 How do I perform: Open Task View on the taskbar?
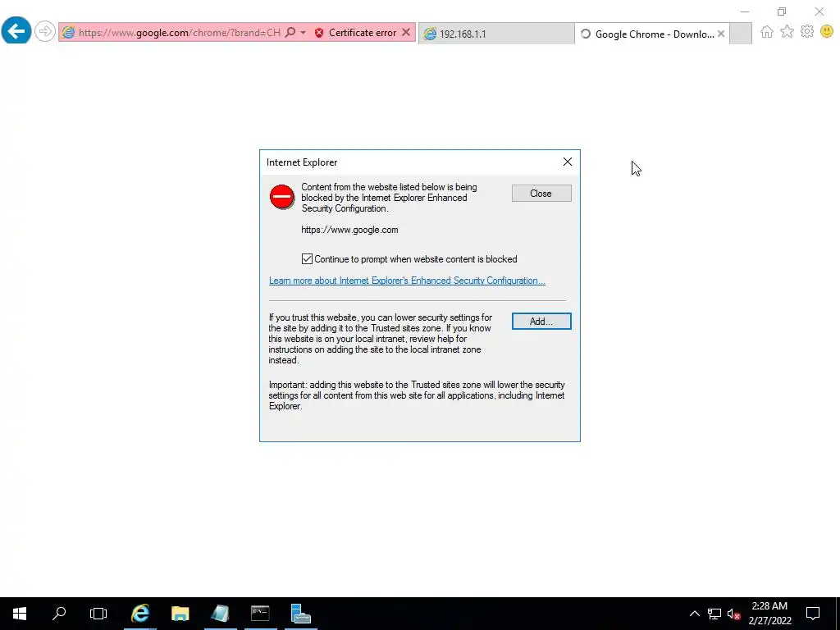click(x=98, y=614)
